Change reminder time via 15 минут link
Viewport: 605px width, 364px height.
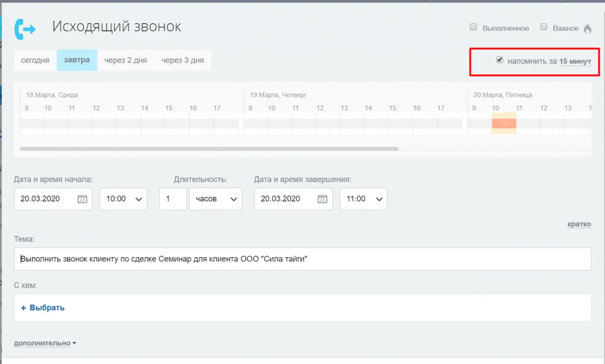pyautogui.click(x=575, y=61)
